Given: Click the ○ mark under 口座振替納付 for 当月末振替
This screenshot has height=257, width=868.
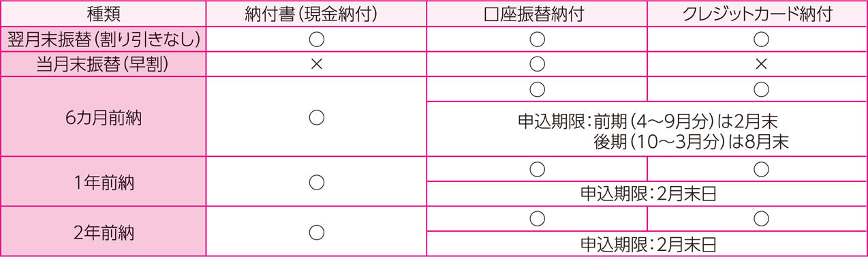Looking at the screenshot, I should tap(537, 65).
